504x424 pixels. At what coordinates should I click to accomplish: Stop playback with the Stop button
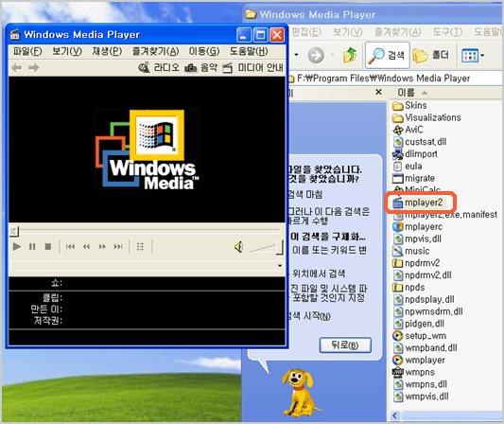48,247
